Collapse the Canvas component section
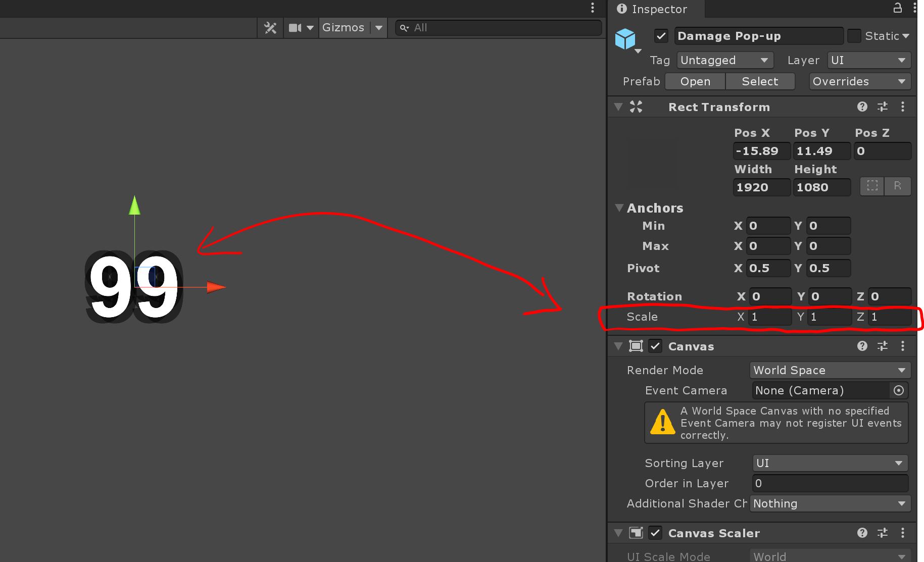Viewport: 924px width, 562px height. click(618, 346)
